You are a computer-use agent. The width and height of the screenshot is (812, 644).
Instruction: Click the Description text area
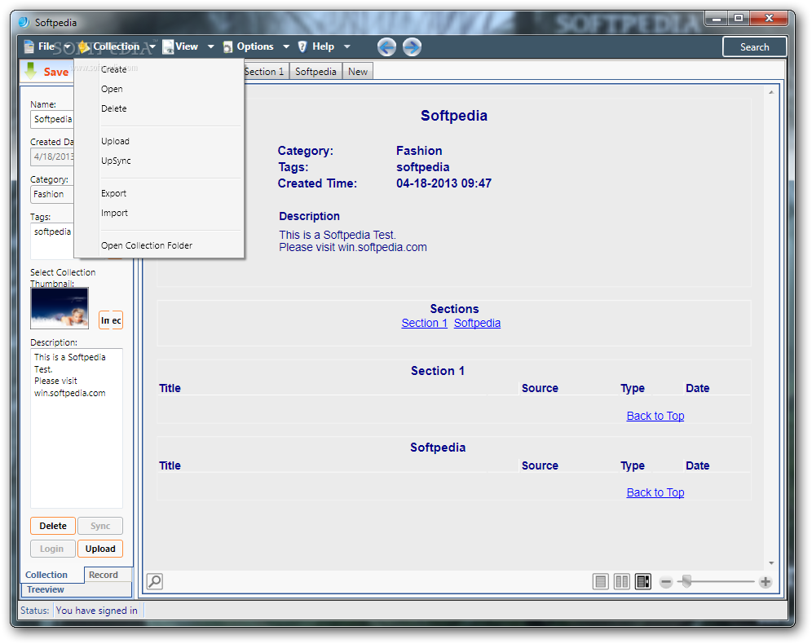pos(77,428)
